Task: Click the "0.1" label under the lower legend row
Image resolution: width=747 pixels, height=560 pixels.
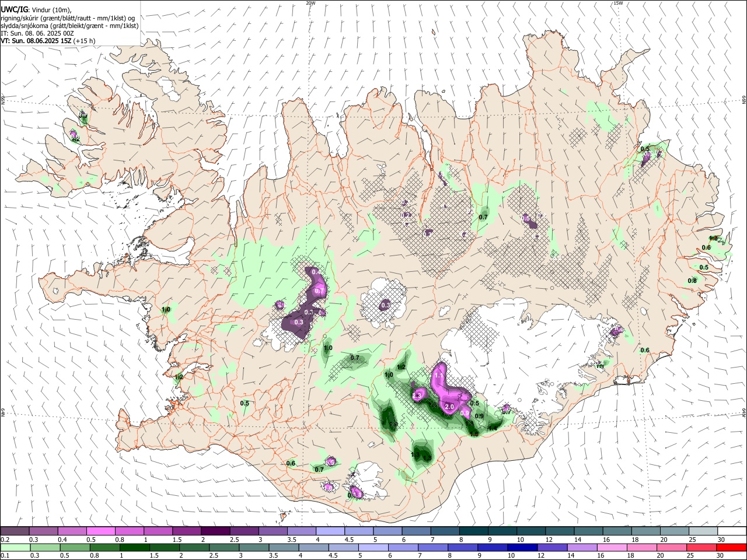Action: tap(5, 555)
